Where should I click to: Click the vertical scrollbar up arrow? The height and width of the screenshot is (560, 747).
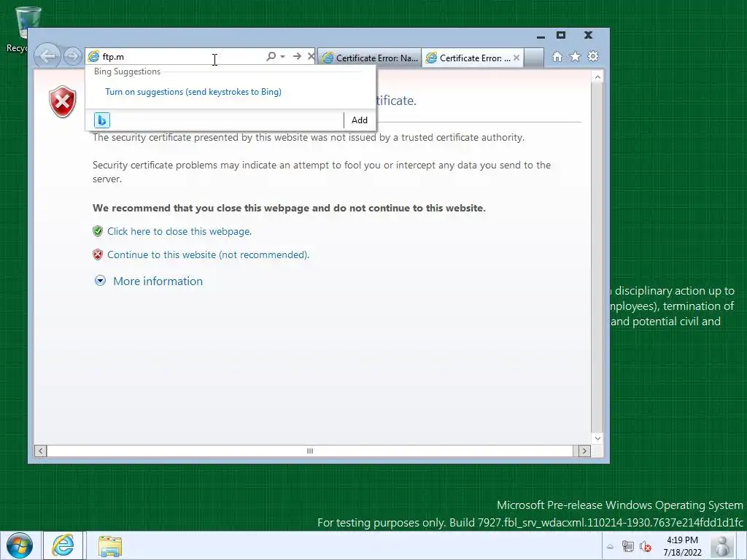coord(597,77)
